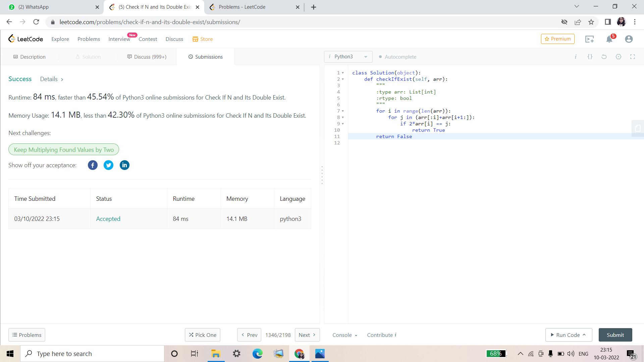Screen dimensions: 644x362
Task: Click the editor info icon
Action: click(576, 57)
